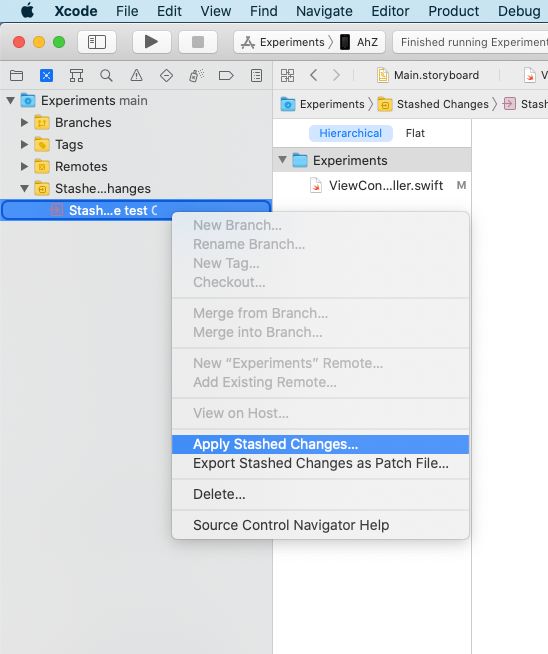Collapse the Stashed Changes folder

point(24,189)
